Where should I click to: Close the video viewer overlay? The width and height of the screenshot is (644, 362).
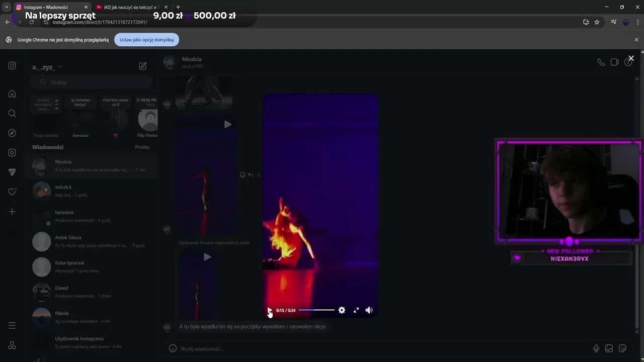(631, 58)
